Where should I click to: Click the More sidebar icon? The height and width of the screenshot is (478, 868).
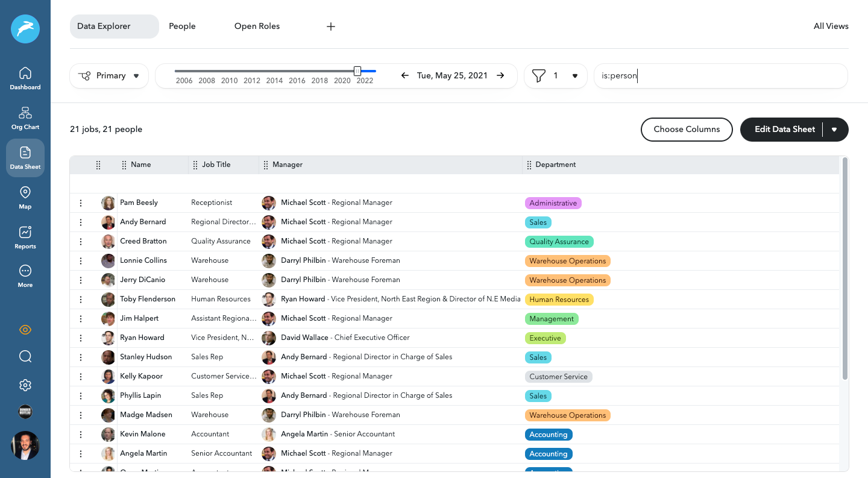(x=25, y=276)
